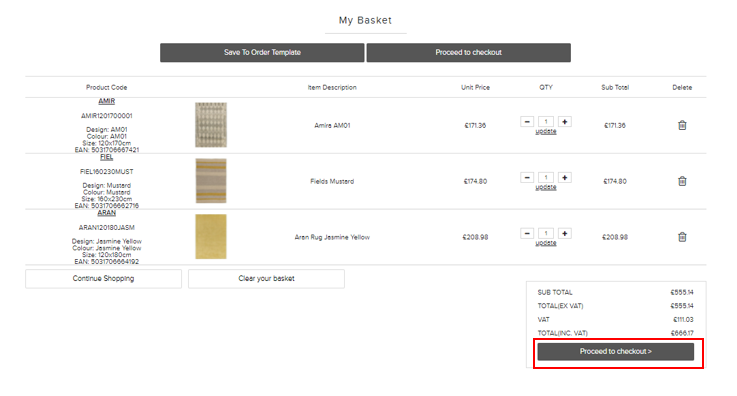Delete the Fields Mustard item

pos(682,181)
